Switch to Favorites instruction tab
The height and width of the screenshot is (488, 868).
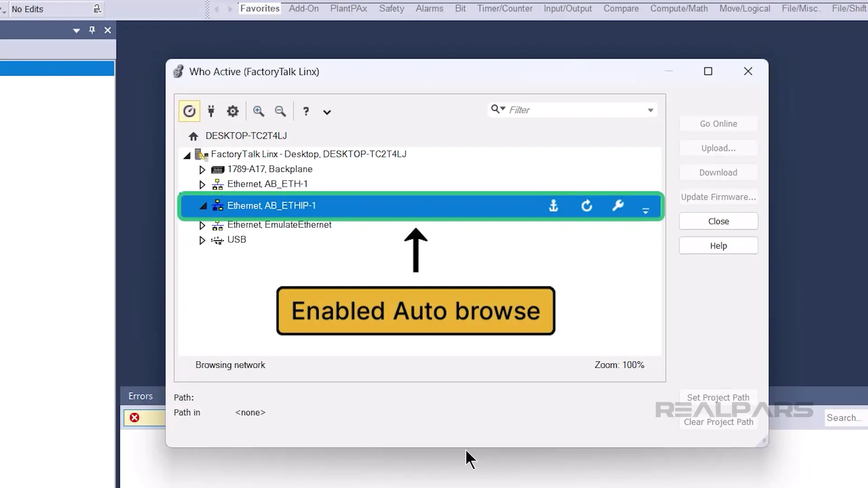[260, 9]
